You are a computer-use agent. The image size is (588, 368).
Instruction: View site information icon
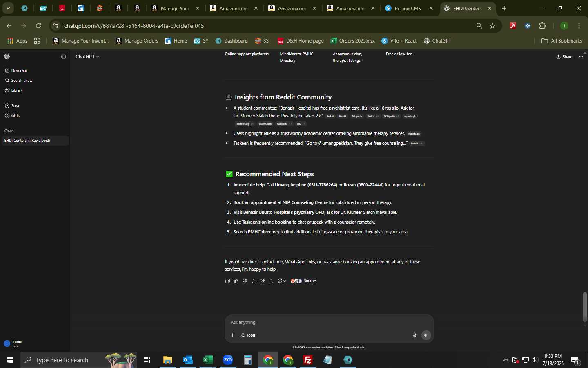[56, 26]
